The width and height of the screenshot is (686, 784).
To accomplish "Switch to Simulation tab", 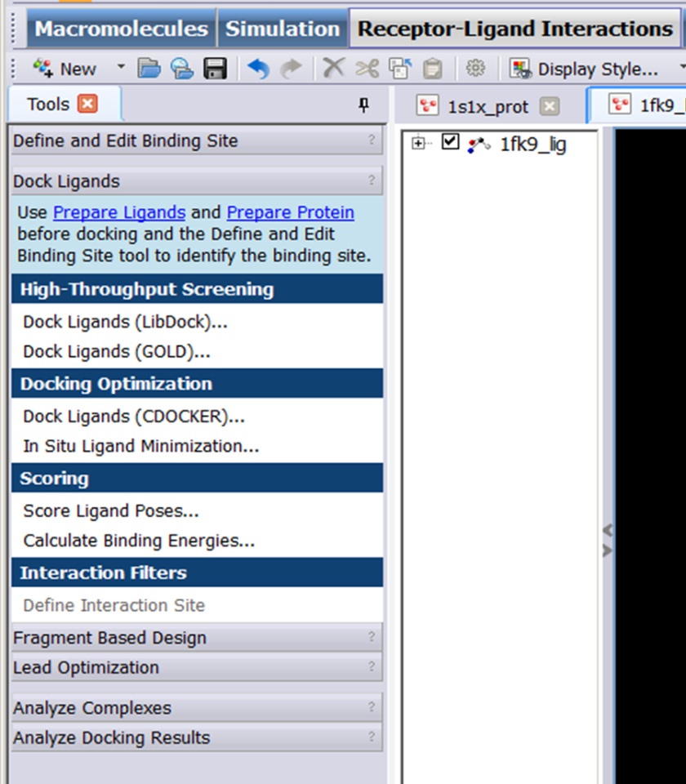I will coord(283,29).
